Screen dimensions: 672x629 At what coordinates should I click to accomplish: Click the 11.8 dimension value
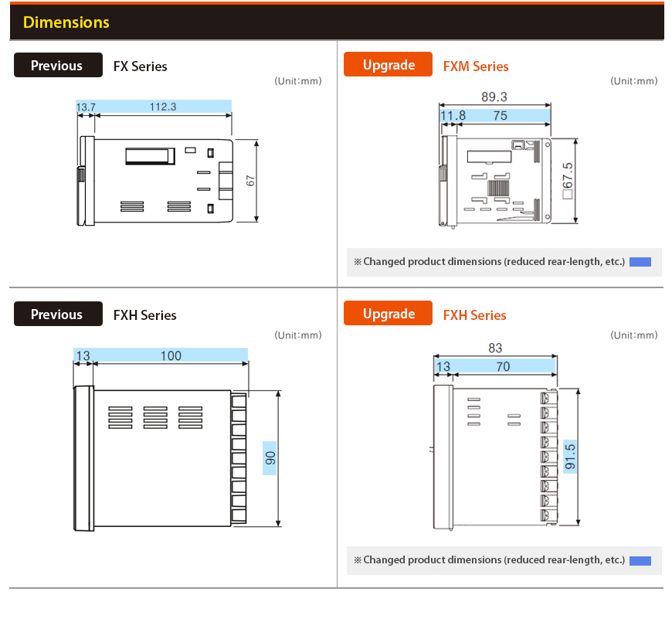(453, 115)
